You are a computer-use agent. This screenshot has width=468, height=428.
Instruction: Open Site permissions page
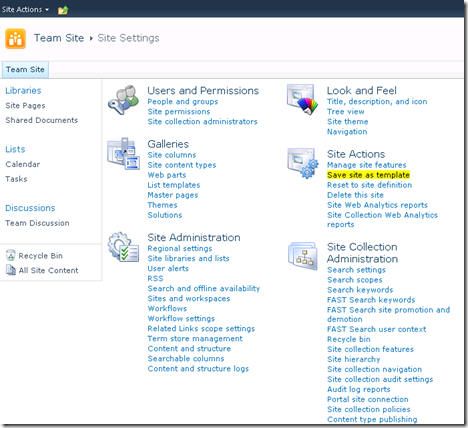pos(179,112)
